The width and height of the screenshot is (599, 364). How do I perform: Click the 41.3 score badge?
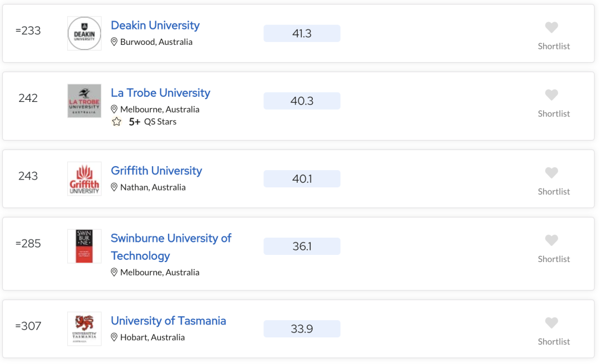click(x=302, y=34)
